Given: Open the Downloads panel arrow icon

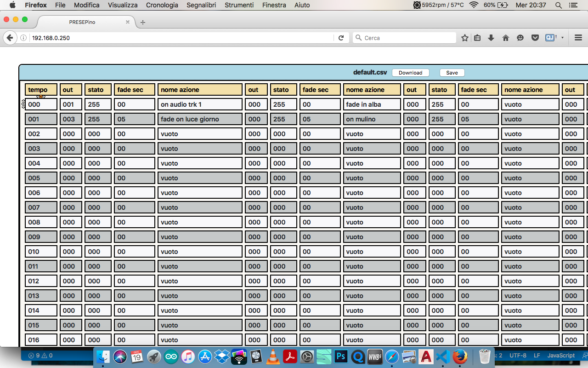Looking at the screenshot, I should pyautogui.click(x=491, y=38).
